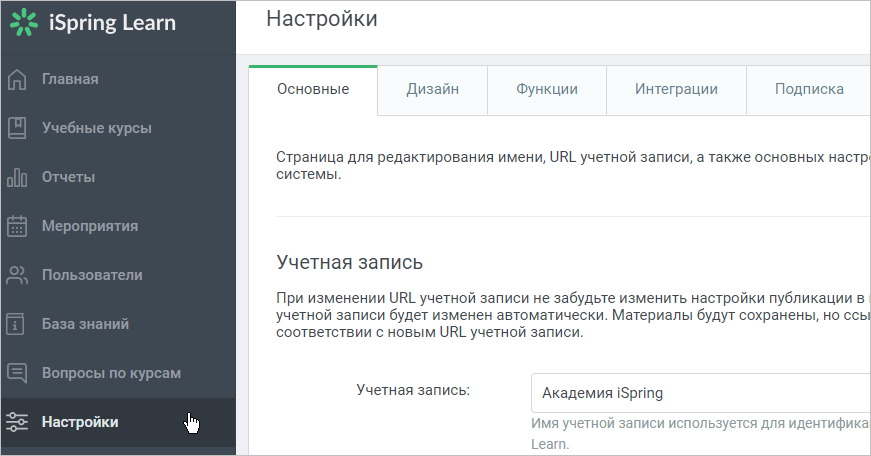Click the text starting Страница для редактирования имени
The image size is (871, 456).
(573, 166)
